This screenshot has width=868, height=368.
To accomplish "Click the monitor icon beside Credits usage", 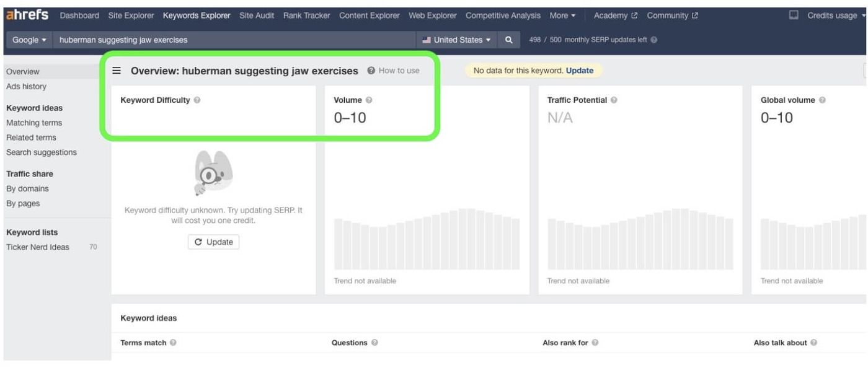I will click(794, 15).
